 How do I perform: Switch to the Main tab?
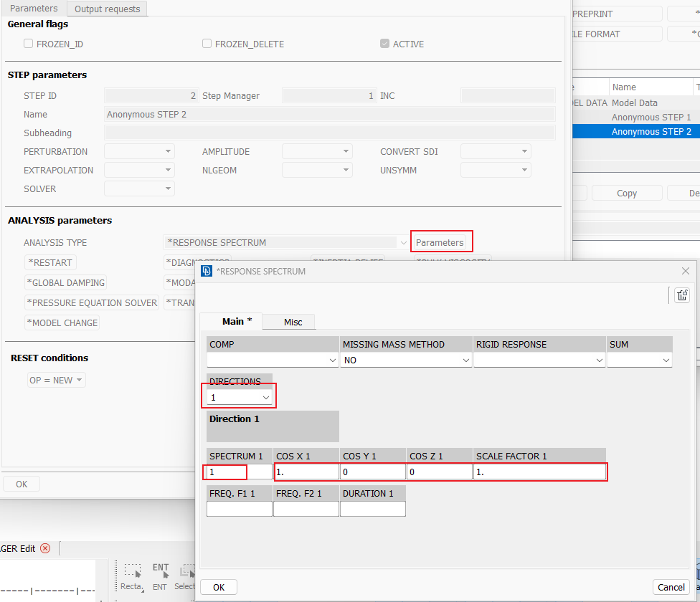[x=231, y=322]
